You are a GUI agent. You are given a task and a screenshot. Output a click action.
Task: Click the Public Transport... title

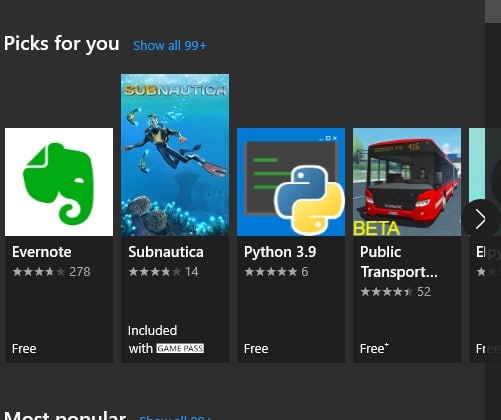point(399,262)
